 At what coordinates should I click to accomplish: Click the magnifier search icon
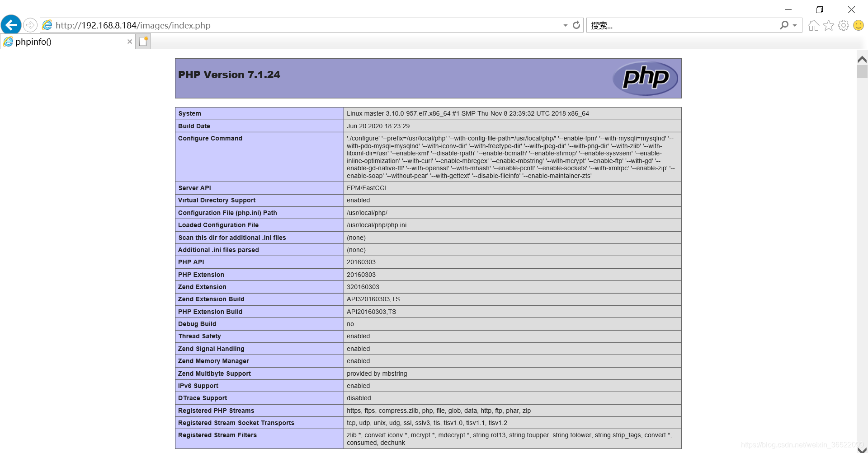click(x=784, y=25)
